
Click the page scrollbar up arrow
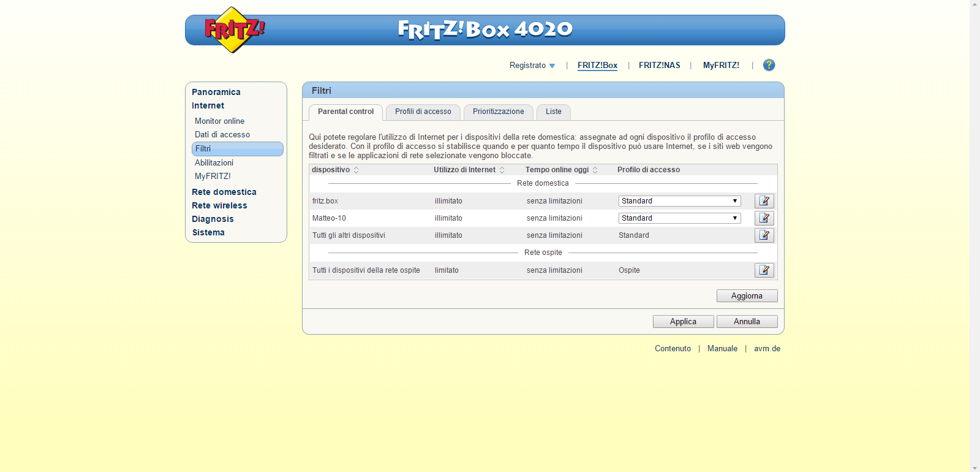point(975,5)
